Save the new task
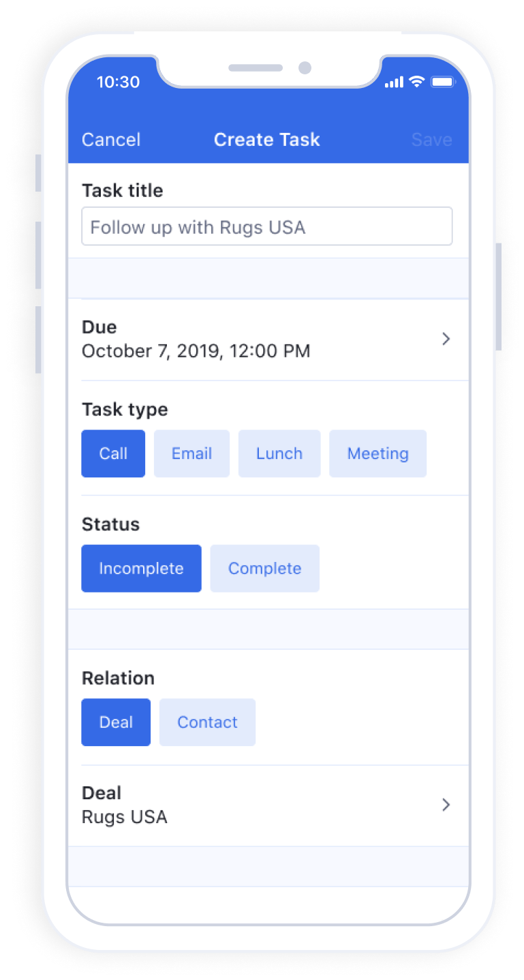This screenshot has height=980, width=524. 432,140
